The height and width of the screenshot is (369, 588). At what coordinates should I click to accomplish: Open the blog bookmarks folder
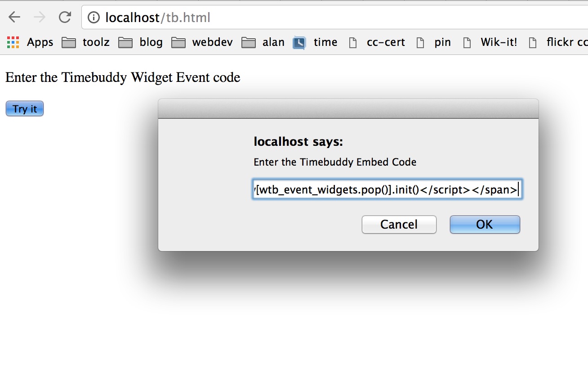pyautogui.click(x=141, y=42)
